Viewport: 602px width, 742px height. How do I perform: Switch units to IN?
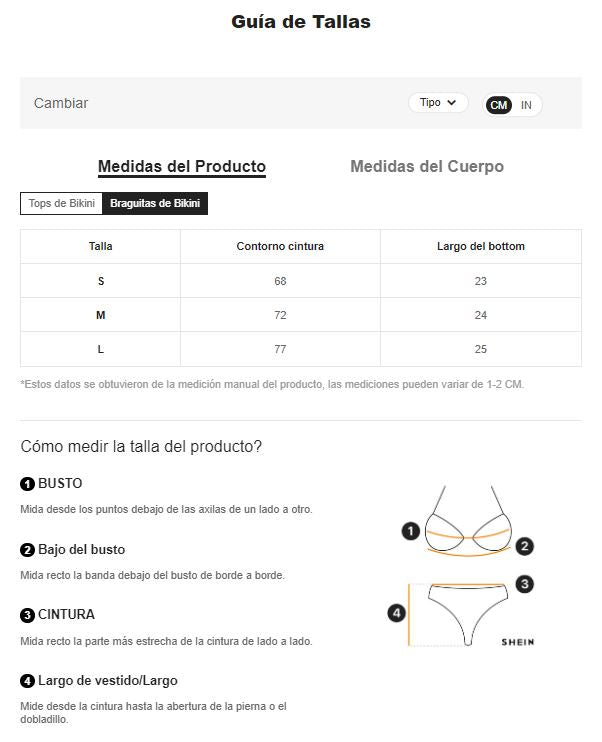[526, 104]
